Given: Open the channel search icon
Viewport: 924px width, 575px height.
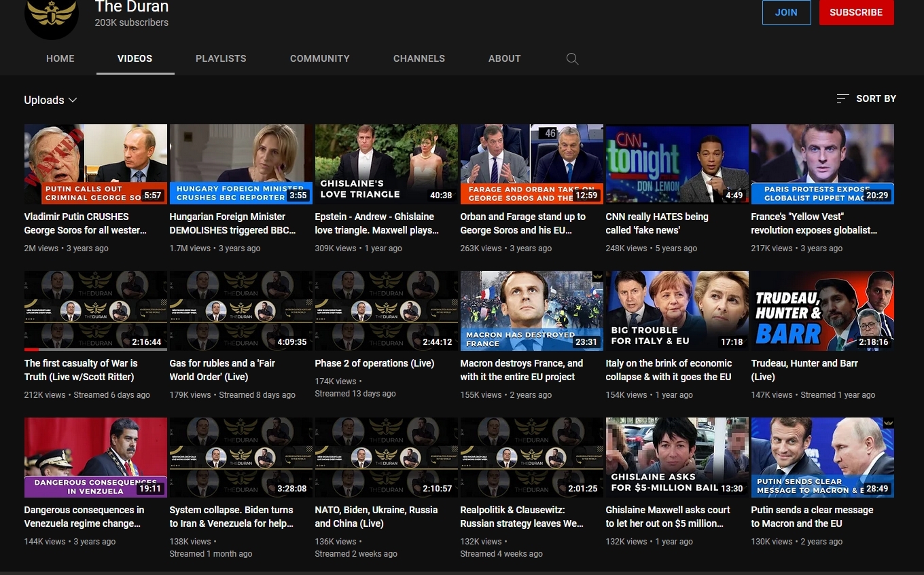Looking at the screenshot, I should [573, 59].
